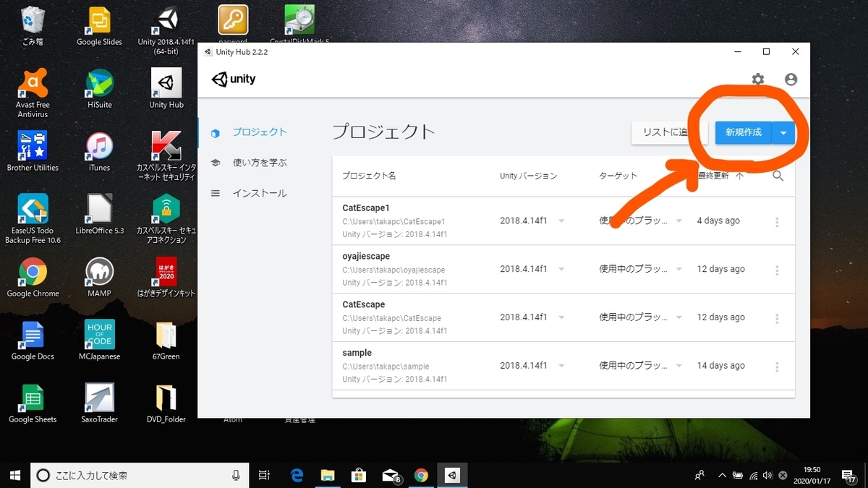Launch Google Chrome desktop shortcut
The image size is (868, 488).
(x=33, y=278)
